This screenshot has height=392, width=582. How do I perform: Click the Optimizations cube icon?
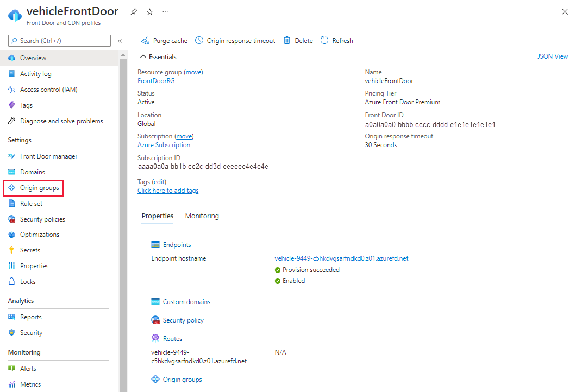coord(12,235)
